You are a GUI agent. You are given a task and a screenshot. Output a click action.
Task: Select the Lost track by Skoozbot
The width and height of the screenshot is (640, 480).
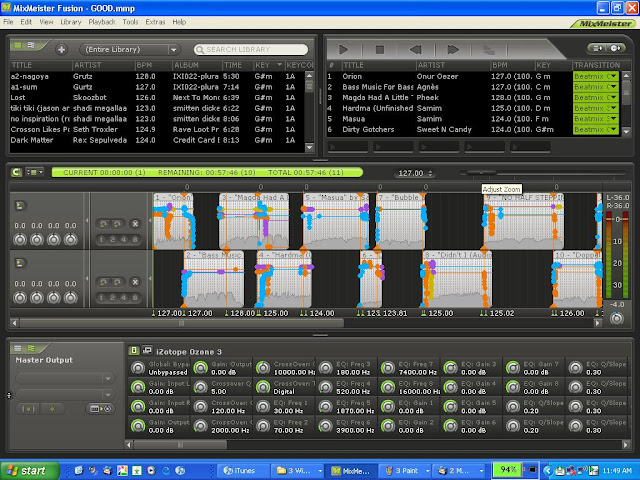[x=157, y=98]
